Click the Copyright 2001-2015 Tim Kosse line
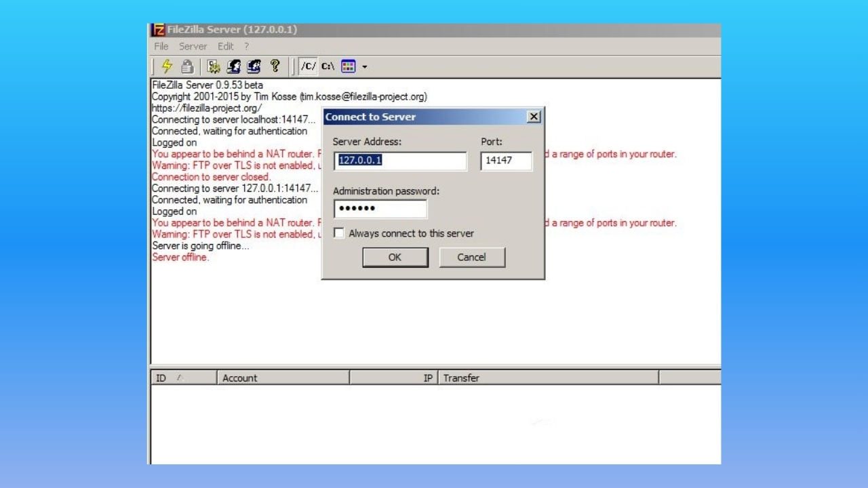Viewport: 868px width, 488px height. point(290,97)
